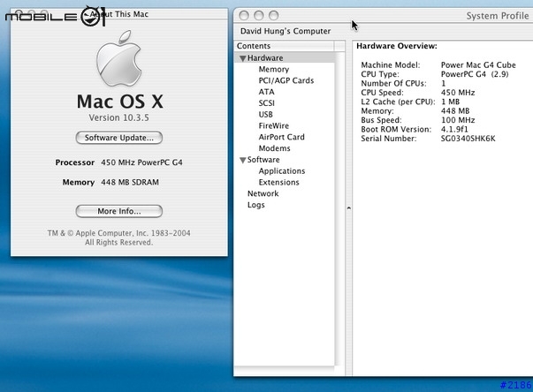Screen dimensions: 533x392
Task: View the USB hardware section
Action: point(265,115)
